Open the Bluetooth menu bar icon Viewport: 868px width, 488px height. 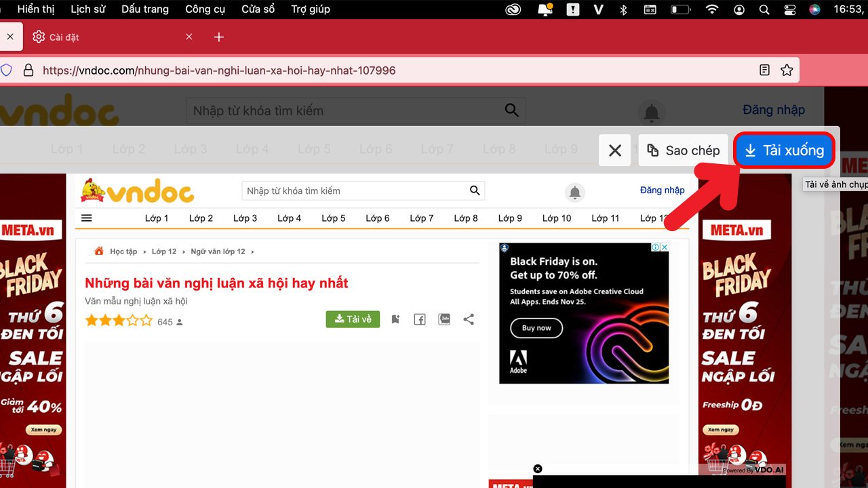click(x=624, y=9)
